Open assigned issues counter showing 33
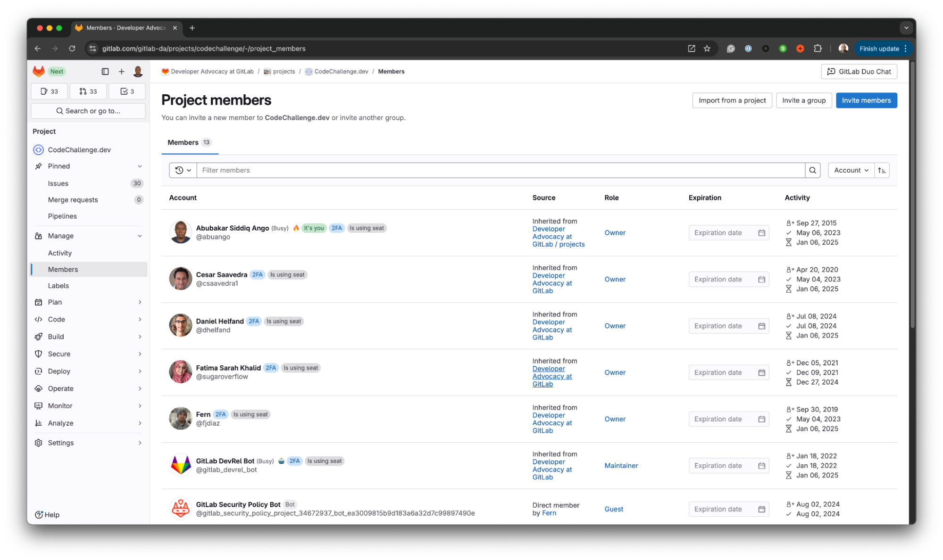 [x=49, y=91]
